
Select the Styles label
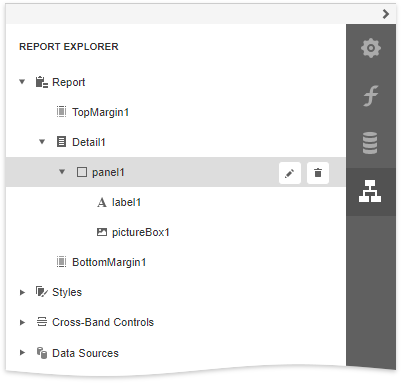tap(67, 292)
